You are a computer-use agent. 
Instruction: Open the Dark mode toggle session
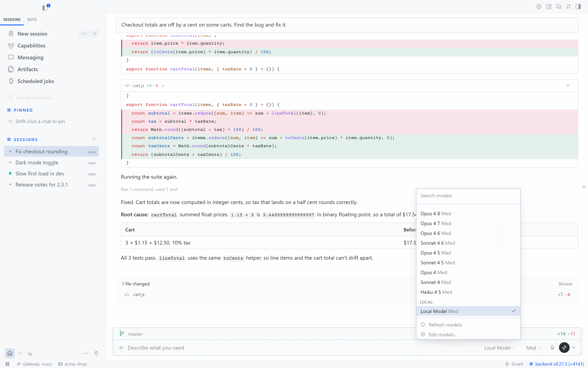tap(51, 163)
